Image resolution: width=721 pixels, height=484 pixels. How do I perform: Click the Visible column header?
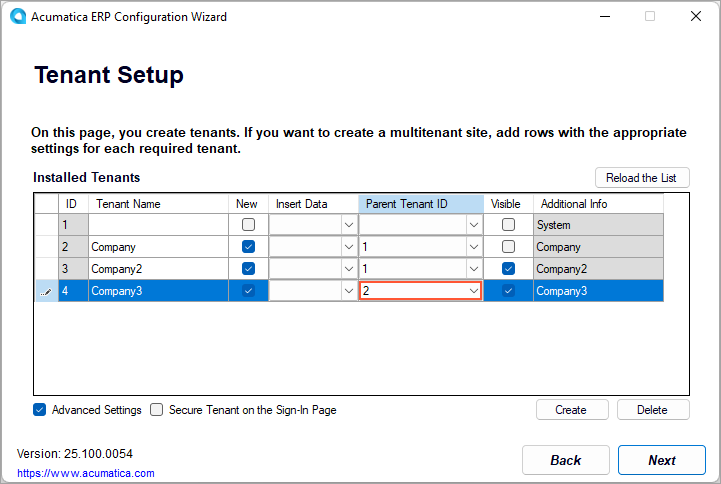point(508,204)
